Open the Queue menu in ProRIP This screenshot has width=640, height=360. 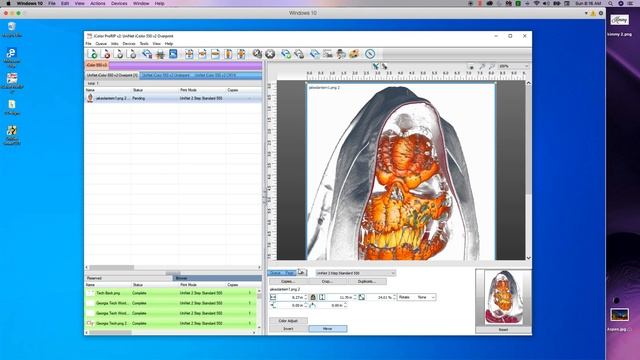(101, 44)
